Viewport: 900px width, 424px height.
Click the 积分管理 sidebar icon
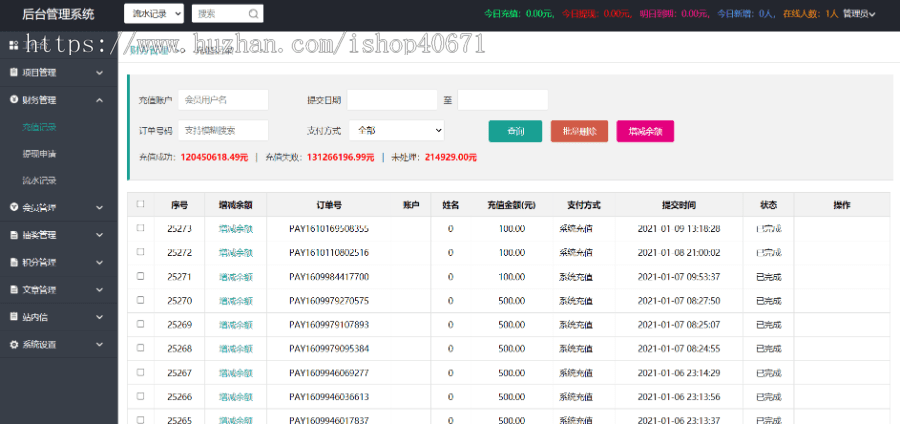tap(13, 263)
